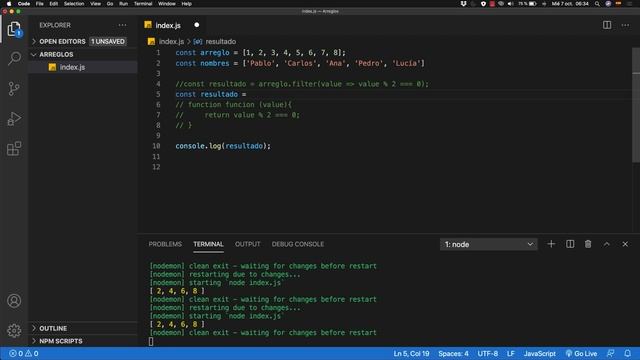
Task: Open the Extensions view
Action: click(x=14, y=149)
